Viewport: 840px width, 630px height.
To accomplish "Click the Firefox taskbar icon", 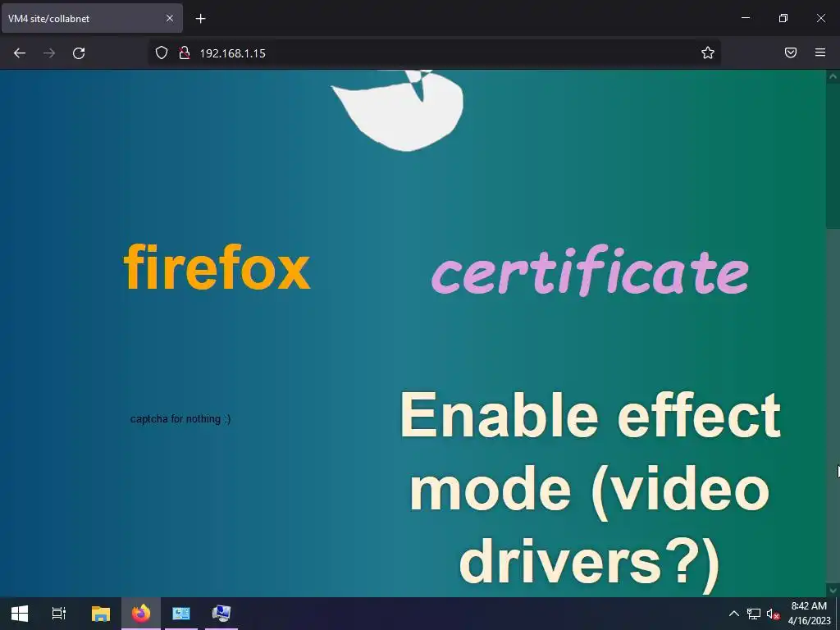I will click(141, 614).
